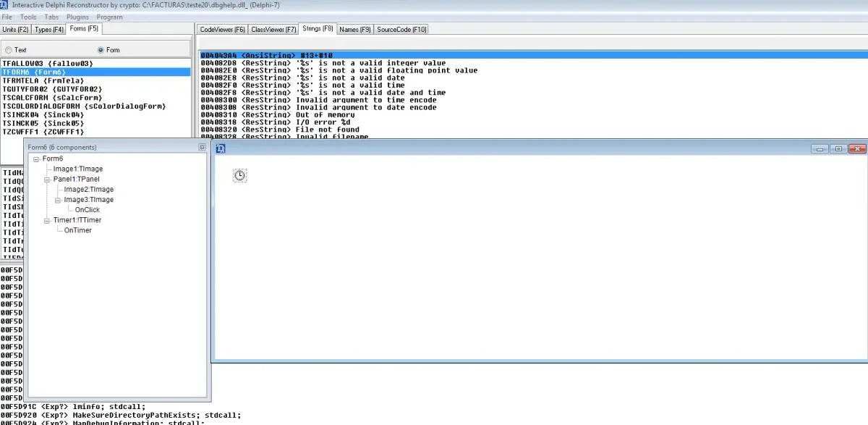This screenshot has height=425, width=868.
Task: Select TFALLOW03 {fallow03} in forms list
Action: 95,64
